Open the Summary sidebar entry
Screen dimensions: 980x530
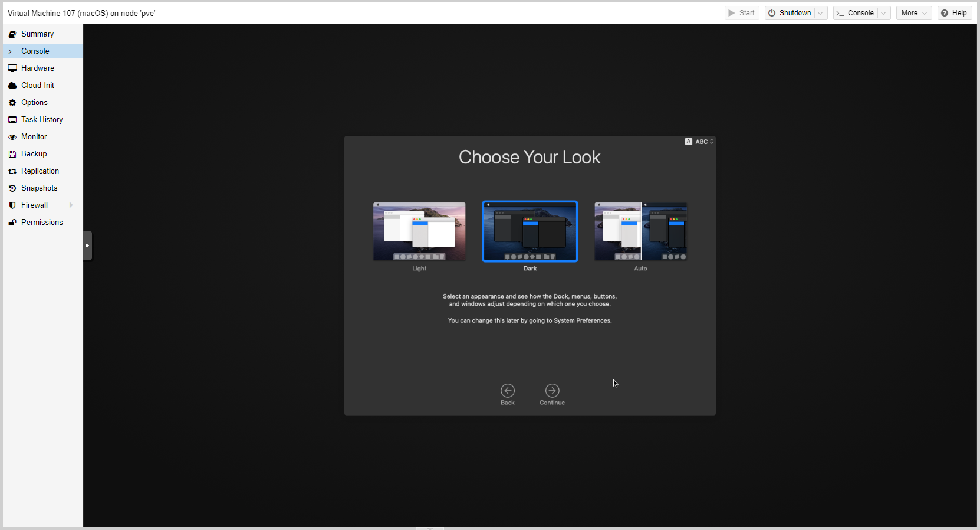(x=42, y=34)
